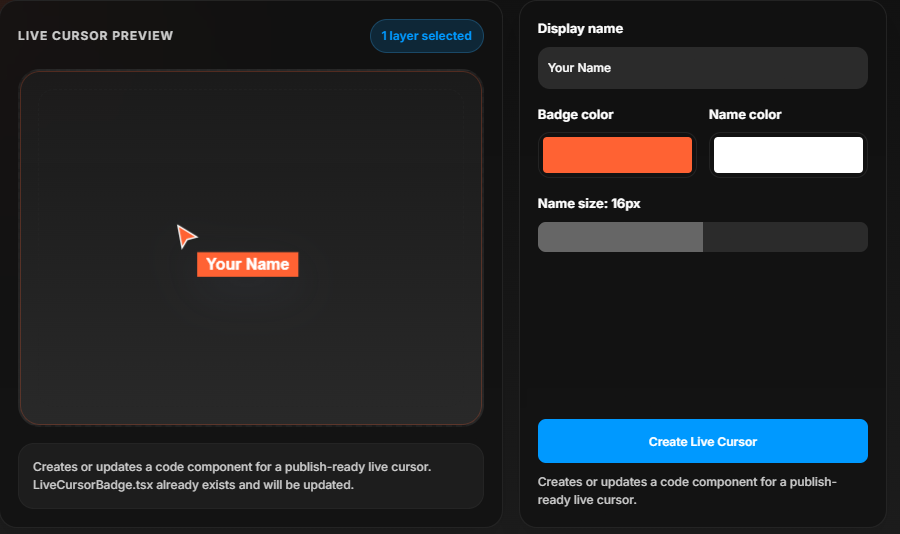Click the "1 layer selected" pill
The height and width of the screenshot is (534, 900).
[426, 36]
